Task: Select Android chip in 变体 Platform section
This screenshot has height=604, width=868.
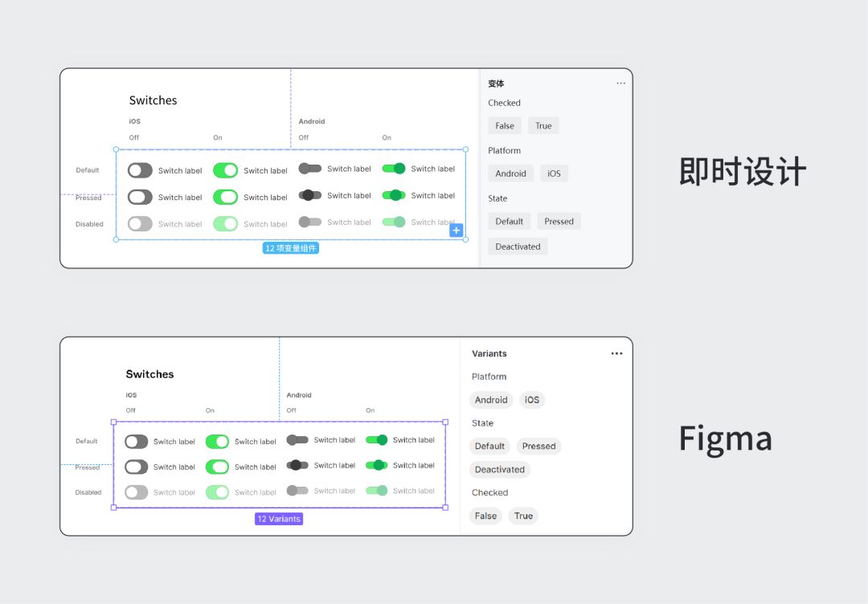Action: pos(510,173)
